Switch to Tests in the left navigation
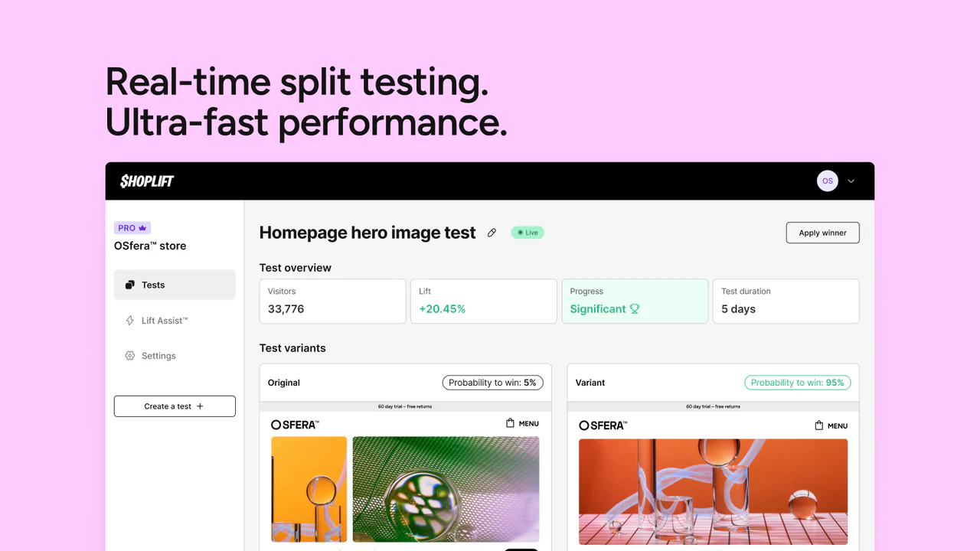This screenshot has width=980, height=551. [153, 284]
